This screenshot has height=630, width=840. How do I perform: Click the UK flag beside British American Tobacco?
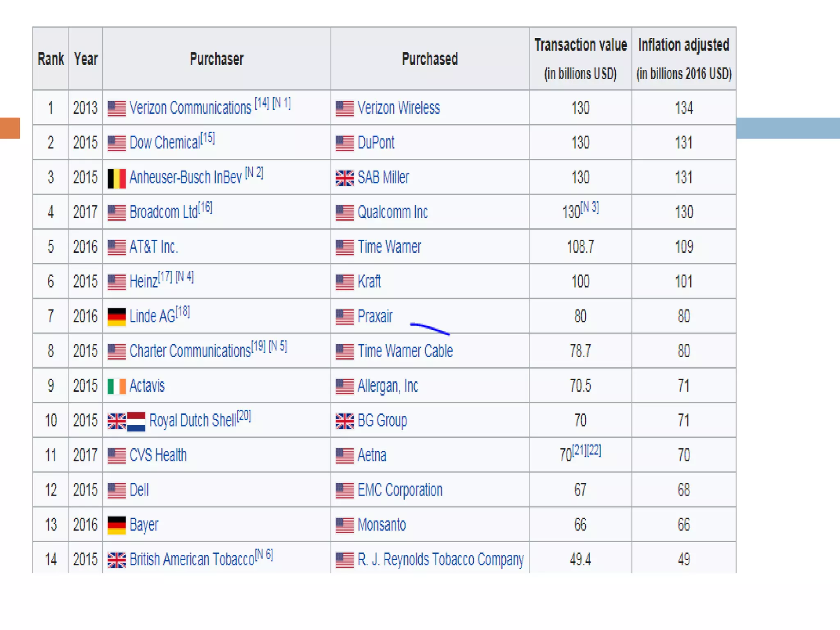116,560
